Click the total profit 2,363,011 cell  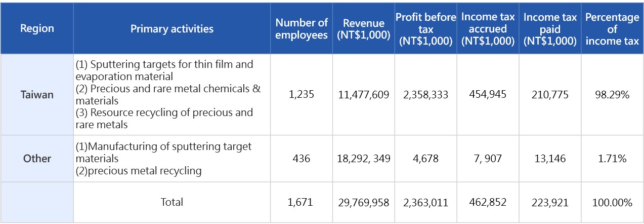click(x=425, y=203)
